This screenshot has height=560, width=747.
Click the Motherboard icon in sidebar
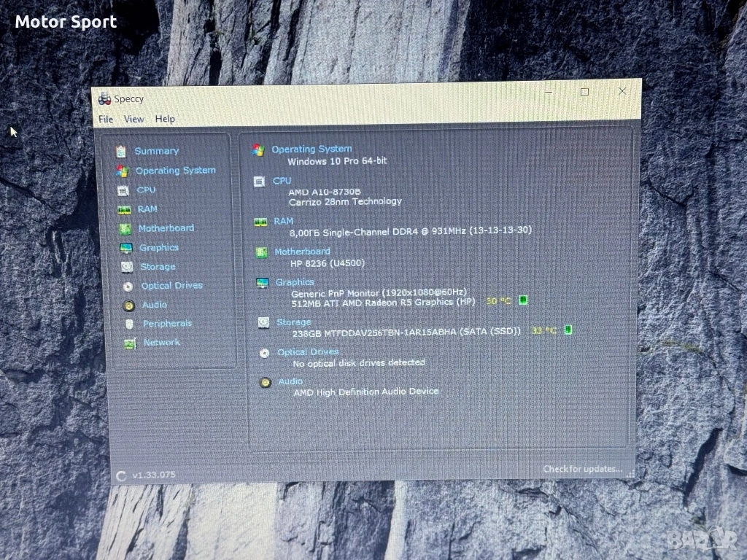(125, 229)
